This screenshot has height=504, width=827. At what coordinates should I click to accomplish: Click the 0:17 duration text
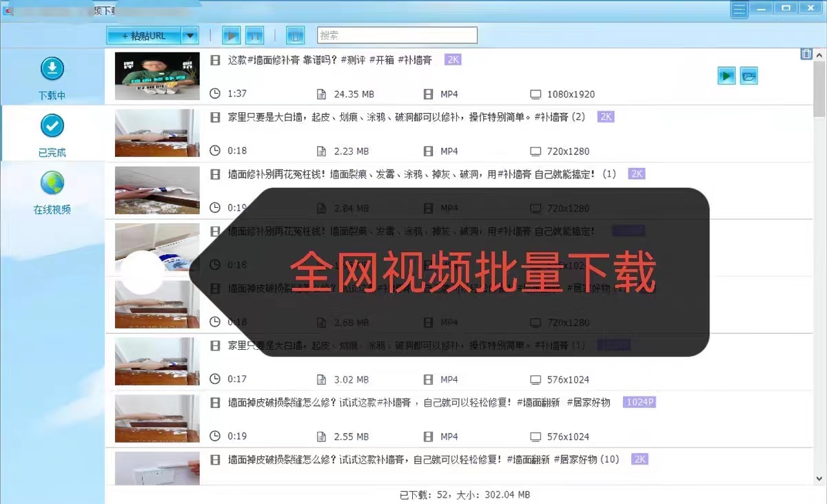[237, 379]
